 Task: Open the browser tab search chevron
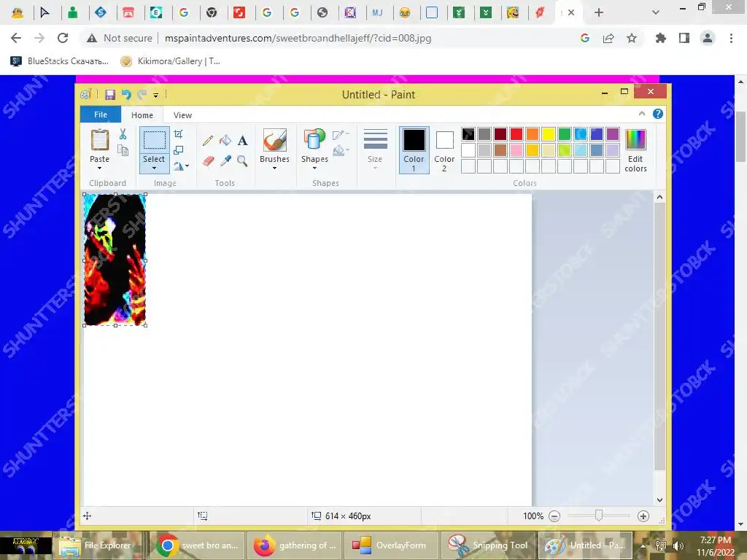(656, 12)
